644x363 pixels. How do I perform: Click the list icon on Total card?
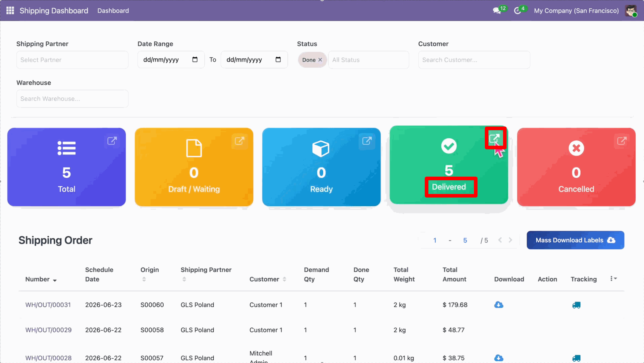point(66,148)
